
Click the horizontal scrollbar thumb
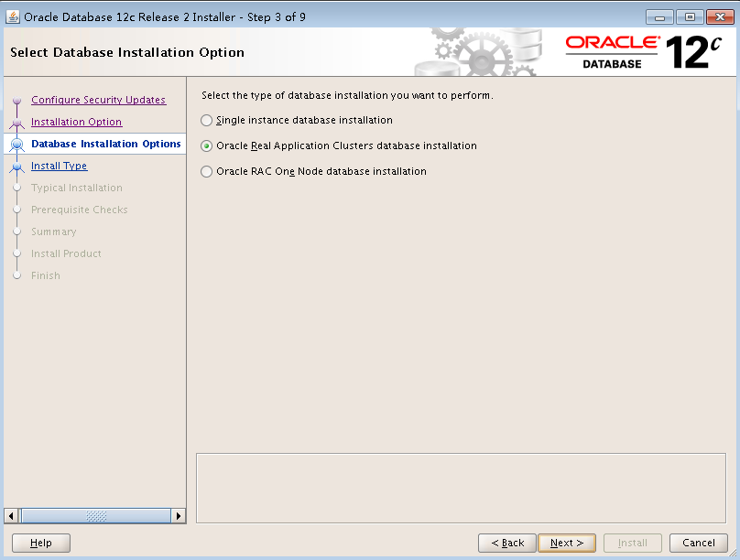click(x=96, y=516)
